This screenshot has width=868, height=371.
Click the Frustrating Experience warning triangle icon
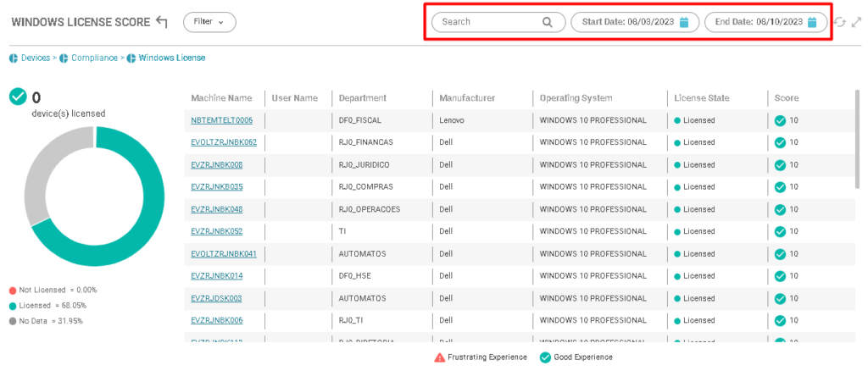point(439,357)
